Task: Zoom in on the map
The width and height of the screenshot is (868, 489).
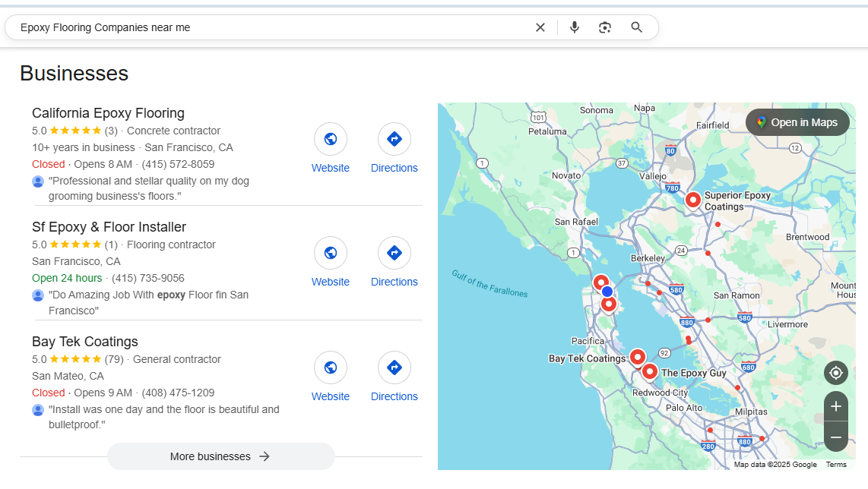Action: [836, 406]
